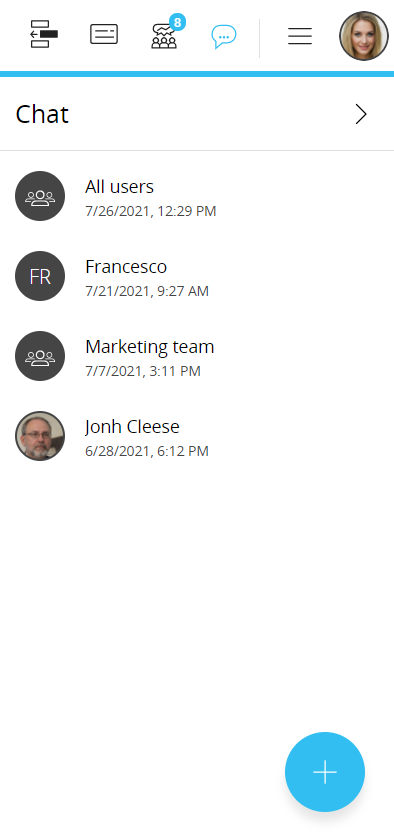
Task: Open the Marketing team chat
Action: click(197, 356)
